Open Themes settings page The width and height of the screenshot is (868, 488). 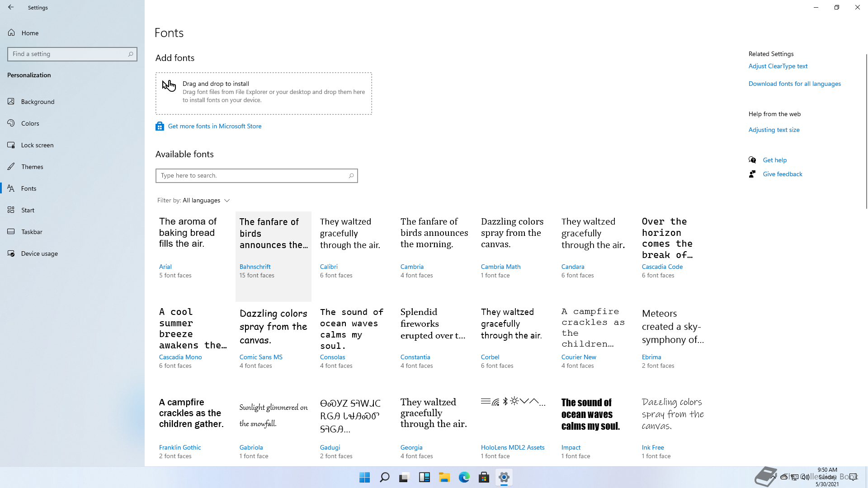(x=72, y=167)
